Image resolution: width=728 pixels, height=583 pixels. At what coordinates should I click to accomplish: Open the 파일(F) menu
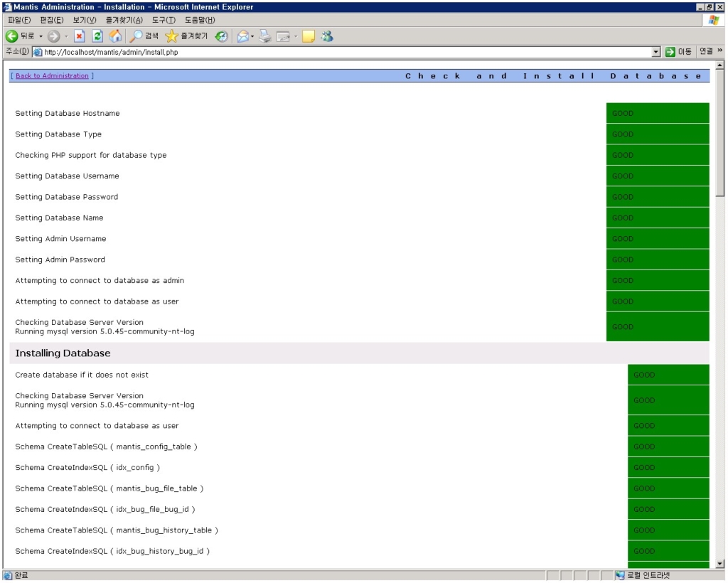click(19, 20)
